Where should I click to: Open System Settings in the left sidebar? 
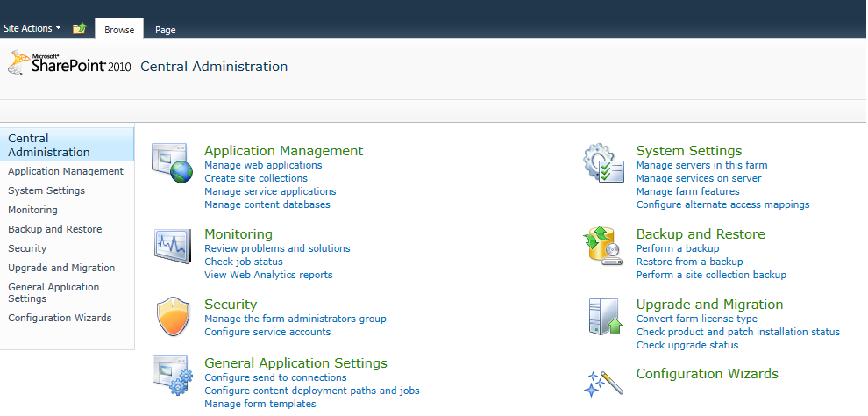pos(46,190)
